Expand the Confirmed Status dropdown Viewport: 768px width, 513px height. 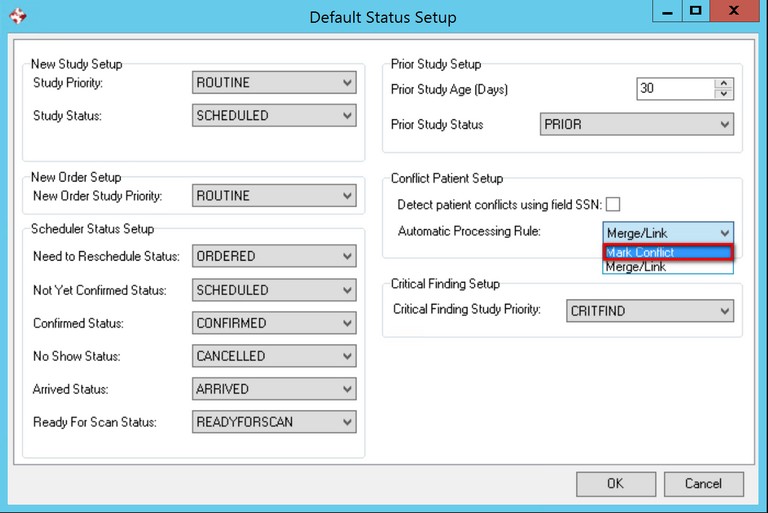pyautogui.click(x=274, y=324)
